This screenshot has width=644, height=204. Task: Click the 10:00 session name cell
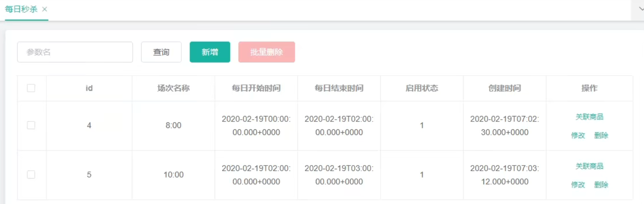(x=173, y=175)
